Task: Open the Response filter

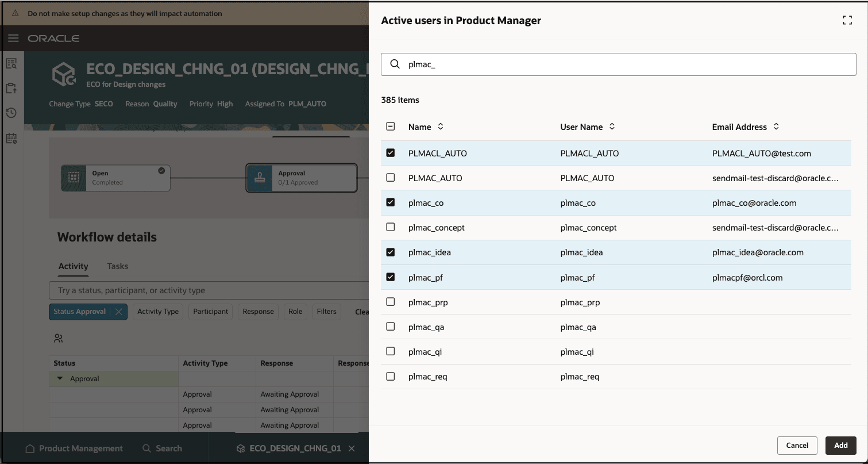Action: 258,312
